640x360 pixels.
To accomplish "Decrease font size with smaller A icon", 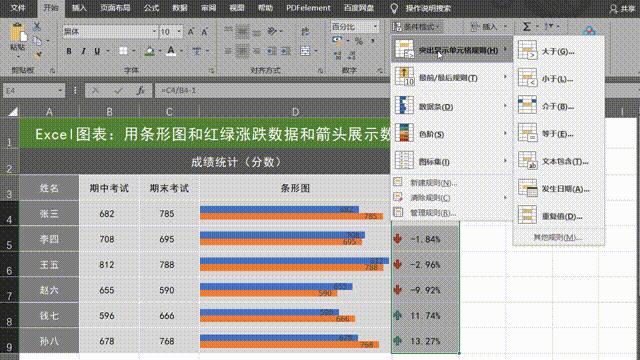I will [x=204, y=31].
